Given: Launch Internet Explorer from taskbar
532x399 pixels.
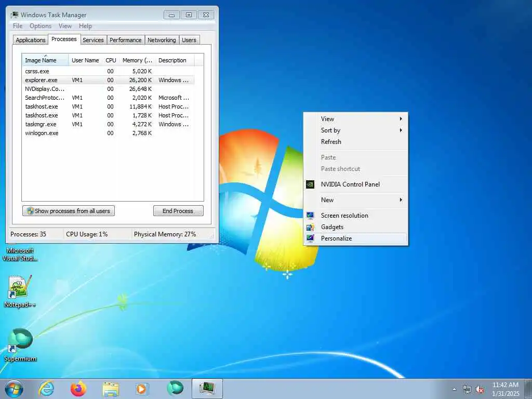Looking at the screenshot, I should (46, 389).
